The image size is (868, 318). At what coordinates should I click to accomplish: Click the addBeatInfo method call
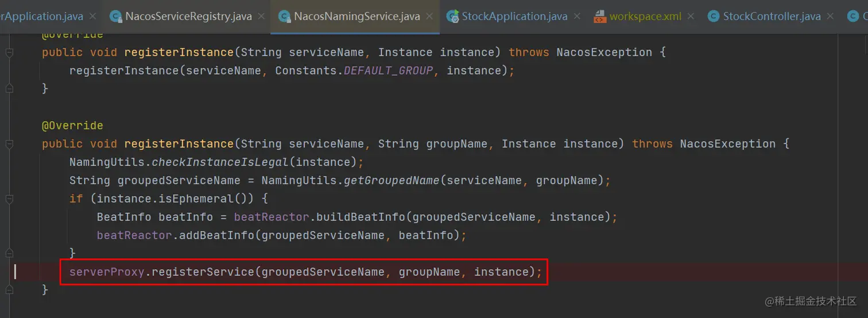216,235
